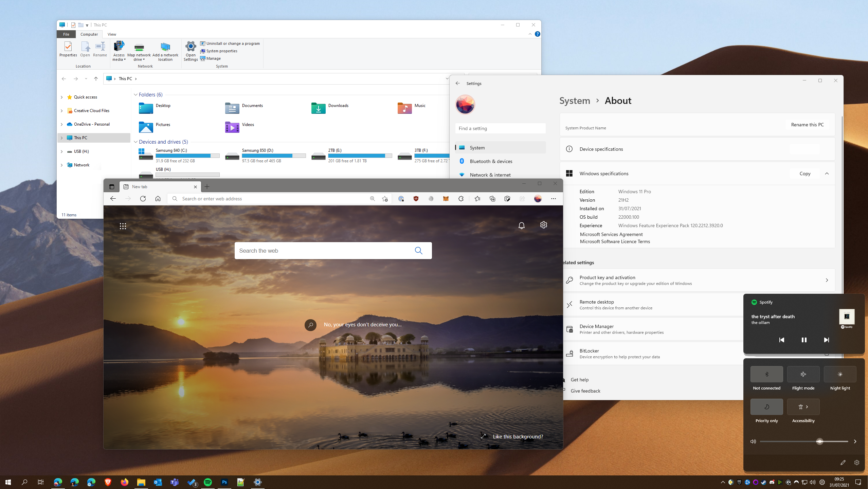Click the Properties icon in File Explorer ribbon
The image size is (868, 489).
68,49
